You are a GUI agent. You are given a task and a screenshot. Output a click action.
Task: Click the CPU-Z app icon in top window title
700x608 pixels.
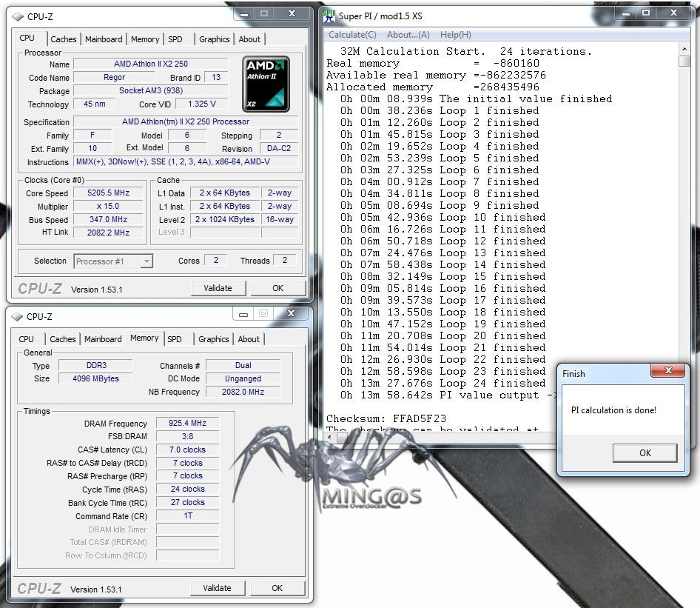point(18,16)
